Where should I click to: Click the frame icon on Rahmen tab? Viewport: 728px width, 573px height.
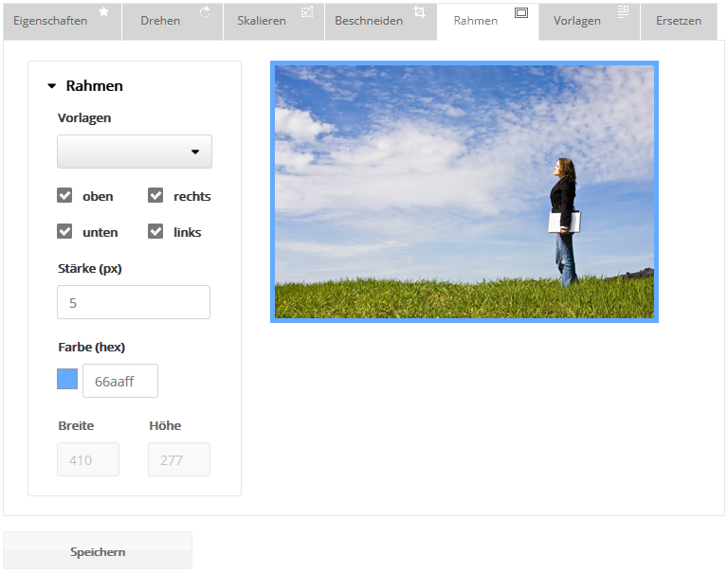click(x=520, y=12)
